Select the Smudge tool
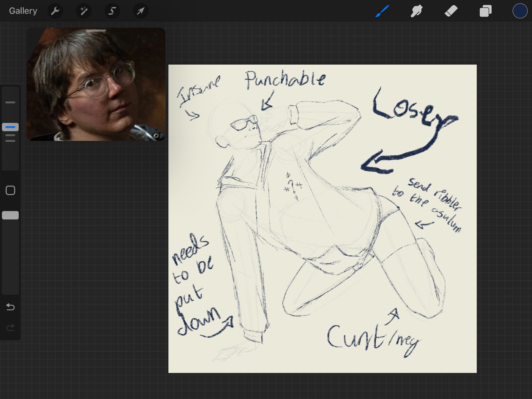The height and width of the screenshot is (399, 532). 416,11
